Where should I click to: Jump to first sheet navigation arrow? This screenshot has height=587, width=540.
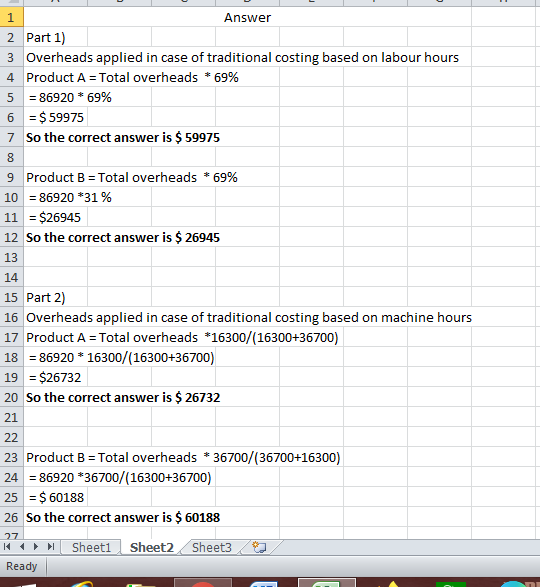coord(7,547)
